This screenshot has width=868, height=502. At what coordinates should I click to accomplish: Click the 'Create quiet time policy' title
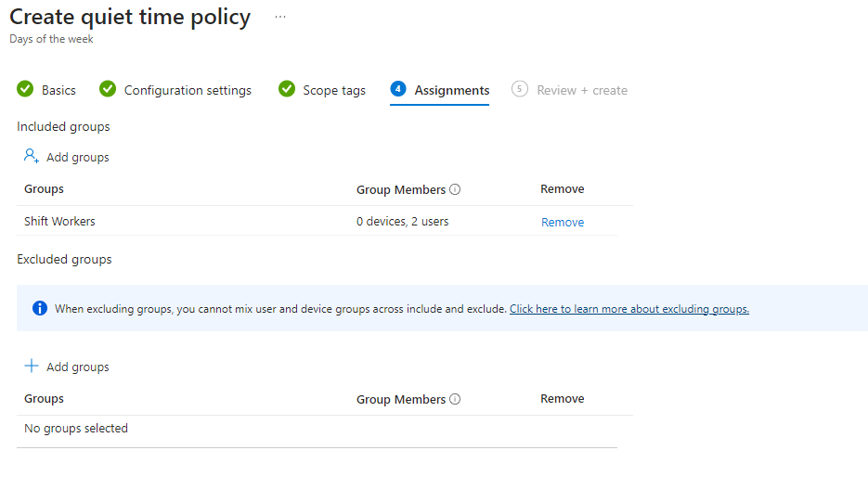pos(130,18)
